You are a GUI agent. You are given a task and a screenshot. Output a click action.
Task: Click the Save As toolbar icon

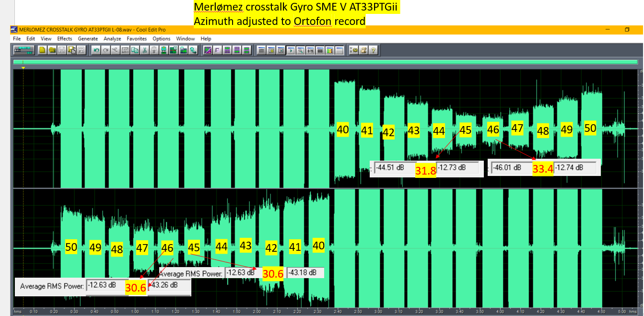tap(71, 50)
